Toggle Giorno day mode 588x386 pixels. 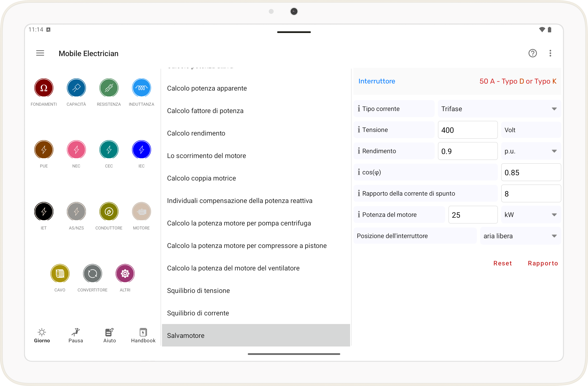tap(42, 335)
